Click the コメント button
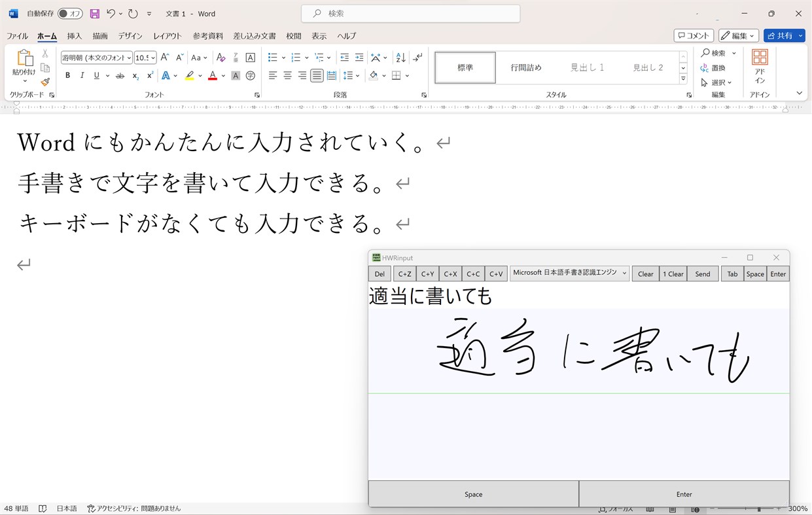Screen dimensions: 812x515 pyautogui.click(x=694, y=35)
